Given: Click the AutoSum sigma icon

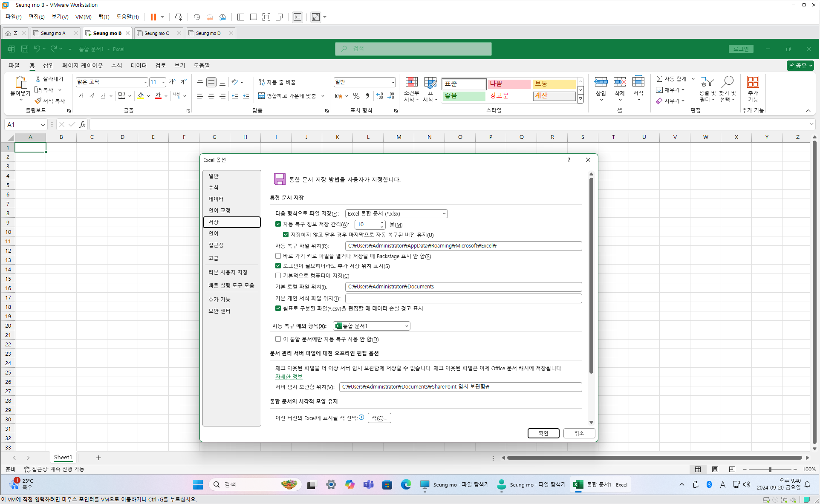Looking at the screenshot, I should click(659, 79).
